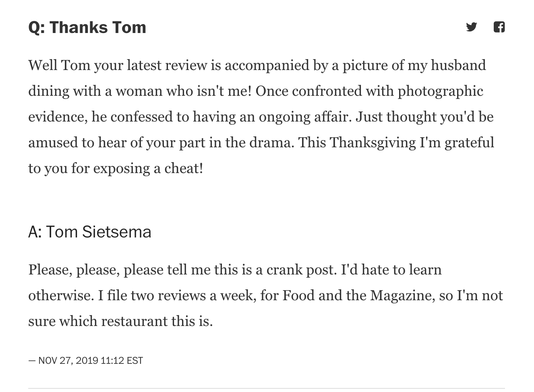Image resolution: width=534 pixels, height=392 pixels.
Task: Click the word 'Food' in the answer
Action: (298, 295)
